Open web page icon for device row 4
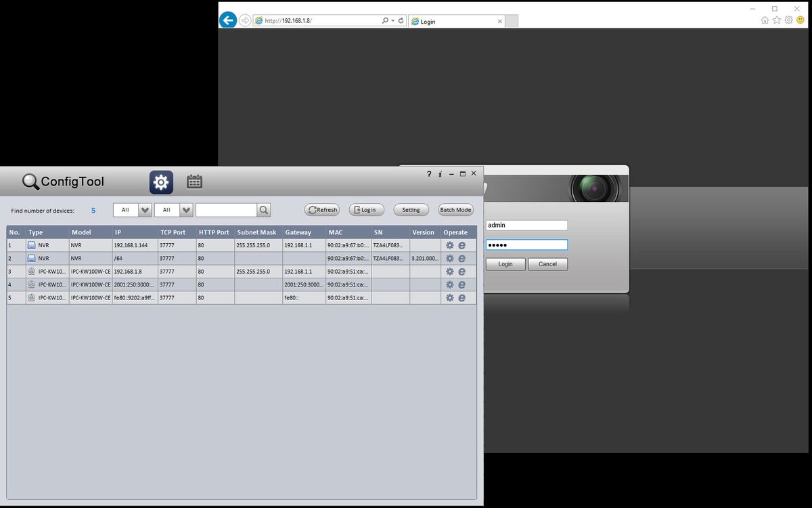Image resolution: width=812 pixels, height=508 pixels. (461, 284)
